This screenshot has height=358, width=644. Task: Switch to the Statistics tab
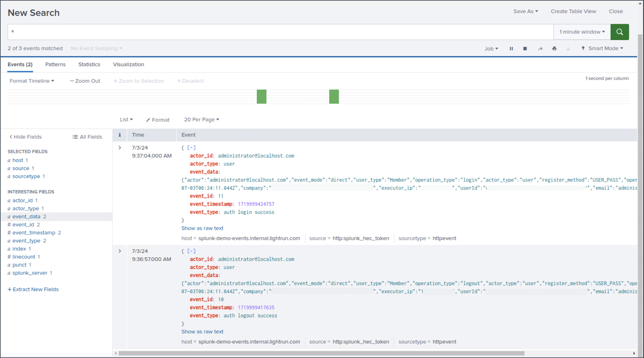[x=89, y=64]
